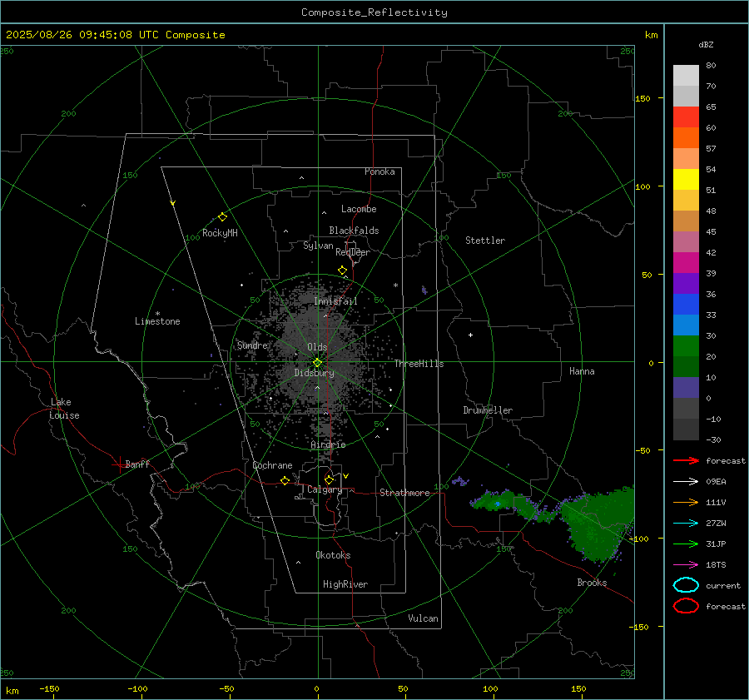Screen dimensions: 749x700
Task: Click the green radar echo cluster near Brooks
Action: [597, 524]
